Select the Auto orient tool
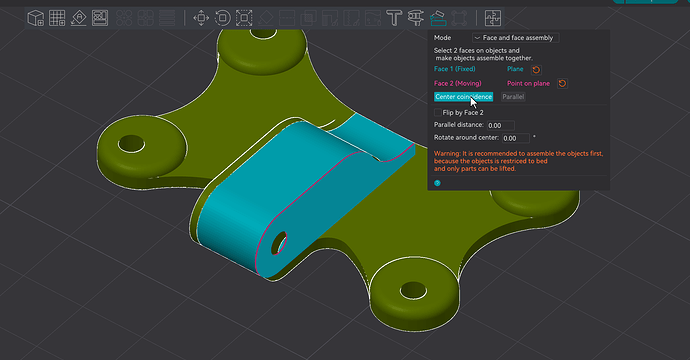The height and width of the screenshot is (360, 690). click(78, 18)
